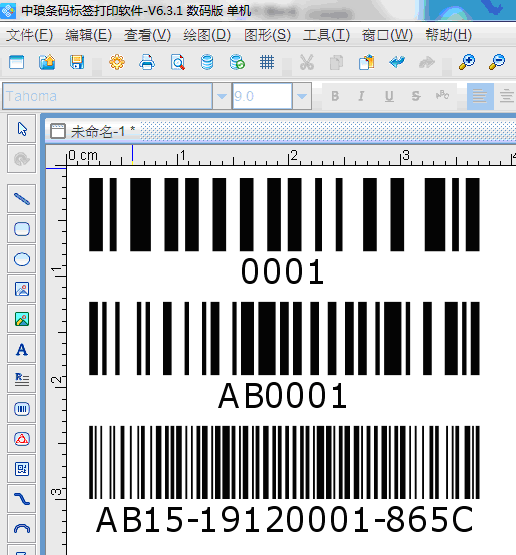Zoom in with plus magnifier

click(x=467, y=63)
